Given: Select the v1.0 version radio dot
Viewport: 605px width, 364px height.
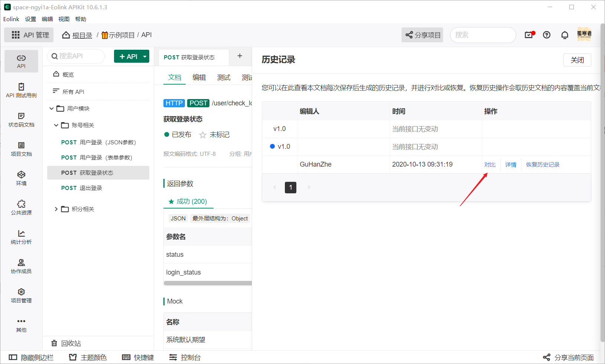Looking at the screenshot, I should [x=272, y=146].
